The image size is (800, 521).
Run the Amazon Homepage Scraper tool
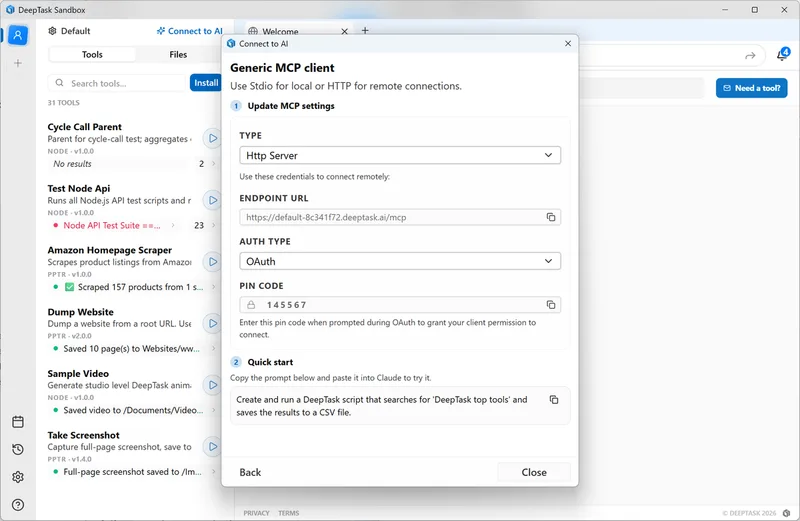tap(212, 262)
